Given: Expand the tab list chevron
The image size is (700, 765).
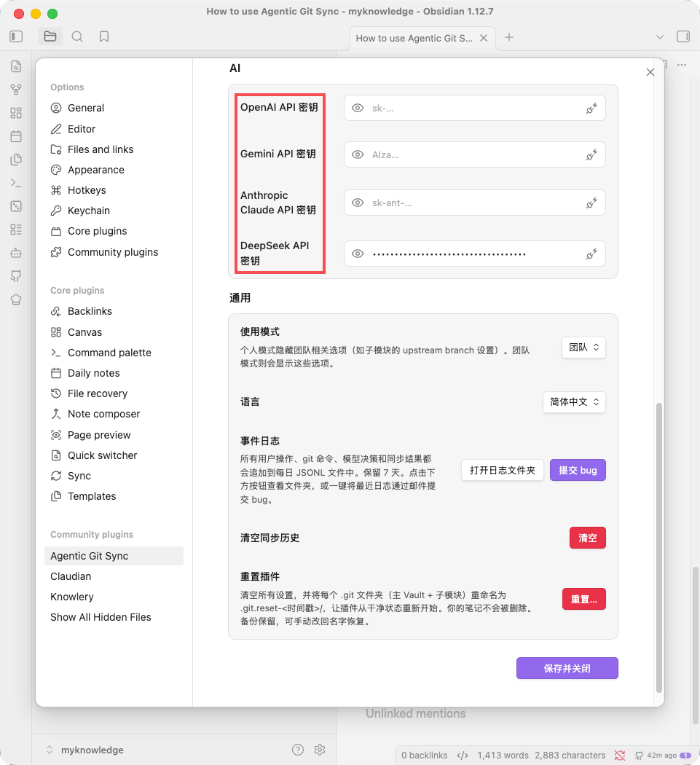Looking at the screenshot, I should coord(659,37).
